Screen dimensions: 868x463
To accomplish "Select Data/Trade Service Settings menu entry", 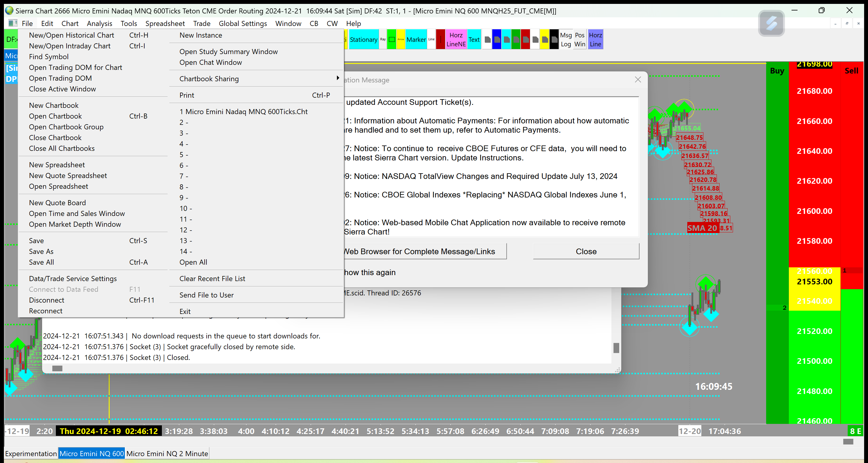I will 73,278.
